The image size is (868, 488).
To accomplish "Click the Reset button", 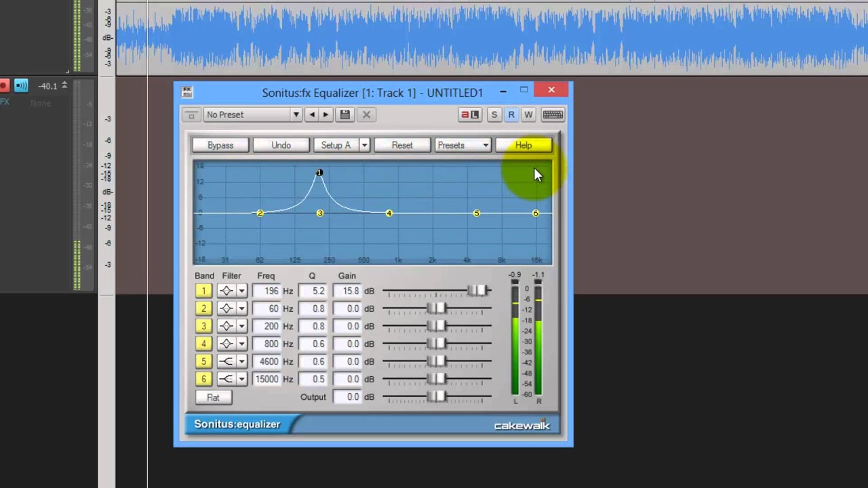I will point(402,145).
